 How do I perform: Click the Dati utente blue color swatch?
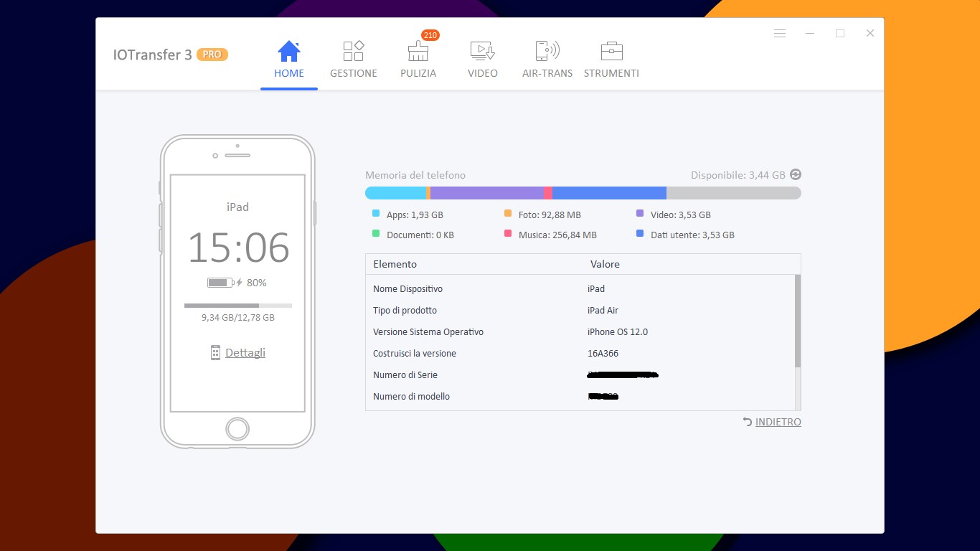pos(640,234)
